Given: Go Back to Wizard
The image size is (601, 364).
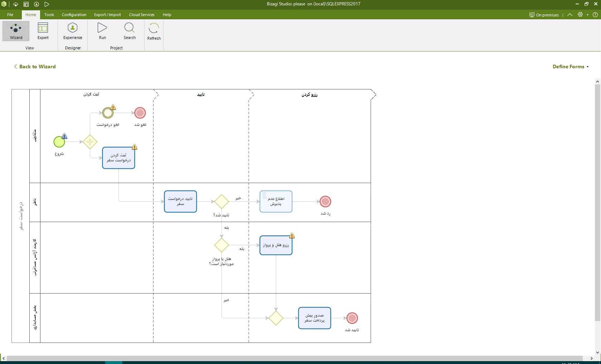Looking at the screenshot, I should coord(35,67).
